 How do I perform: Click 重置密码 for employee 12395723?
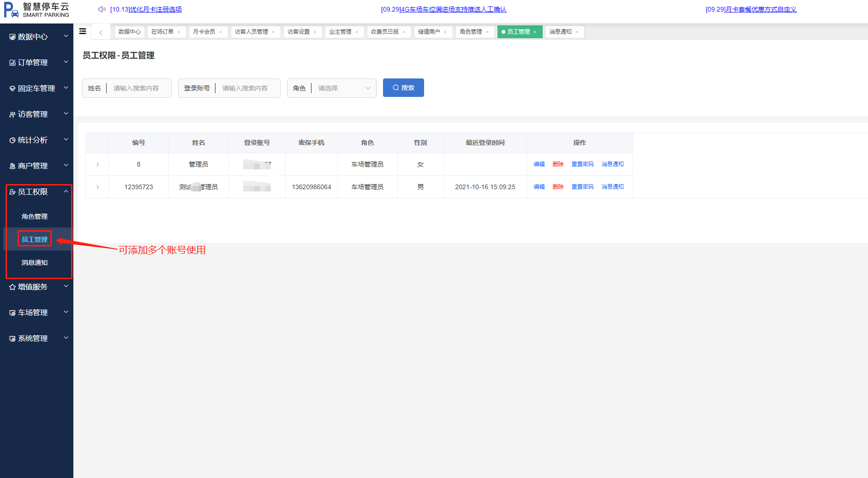(582, 187)
